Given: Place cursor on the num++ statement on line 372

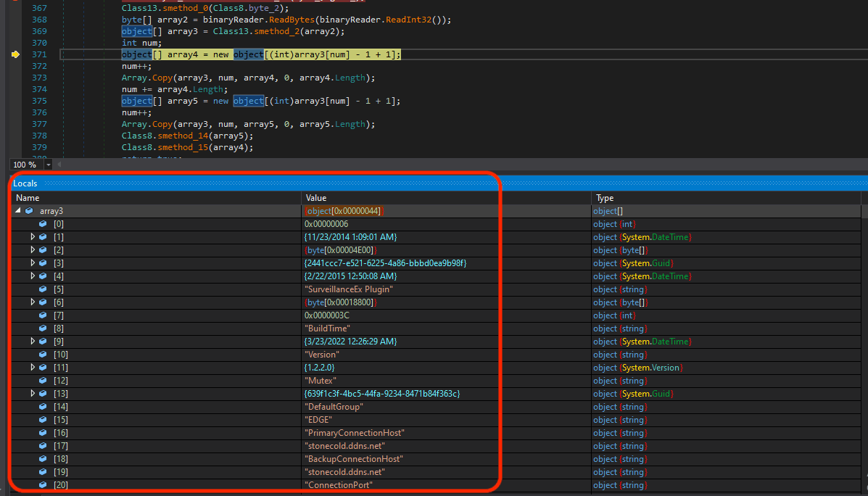Looking at the screenshot, I should [136, 66].
